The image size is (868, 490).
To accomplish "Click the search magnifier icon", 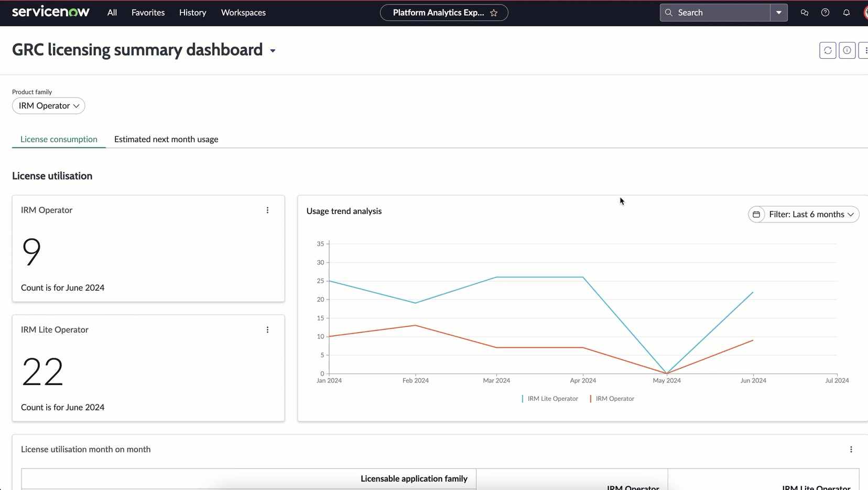I will pos(669,13).
